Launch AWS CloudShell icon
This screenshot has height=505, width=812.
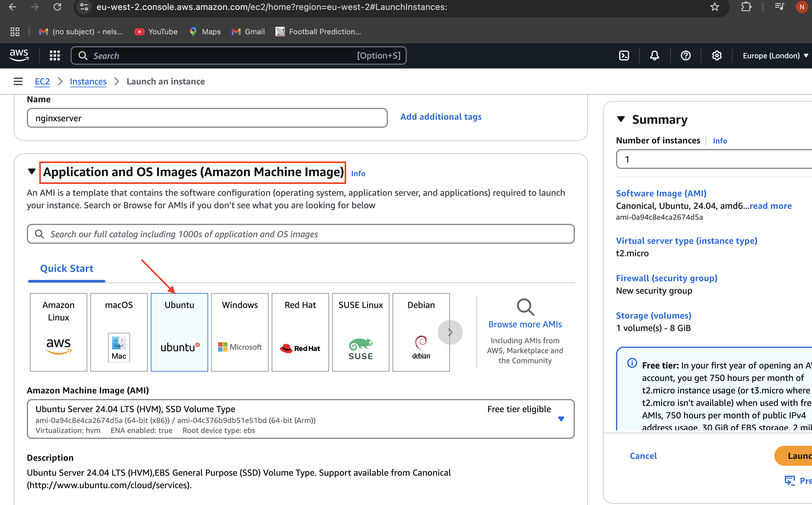pyautogui.click(x=624, y=55)
